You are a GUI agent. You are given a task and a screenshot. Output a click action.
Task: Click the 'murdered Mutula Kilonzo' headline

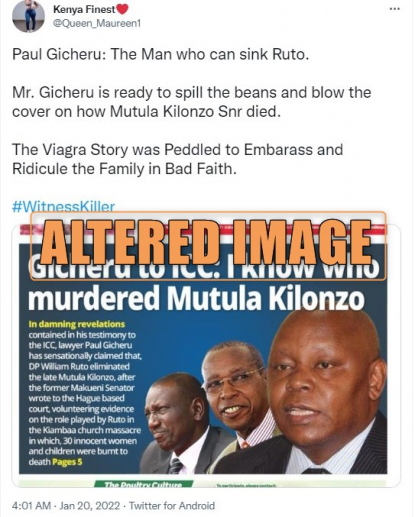coord(196,299)
